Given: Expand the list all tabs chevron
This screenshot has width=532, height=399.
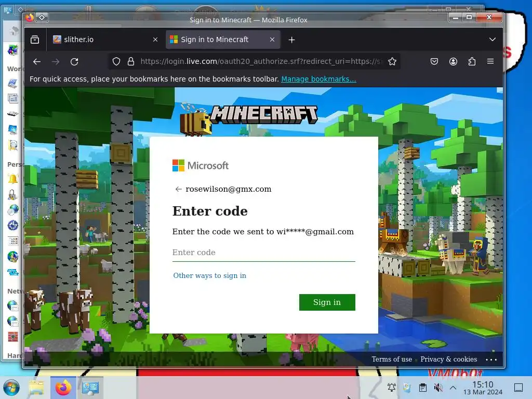Looking at the screenshot, I should tap(493, 39).
